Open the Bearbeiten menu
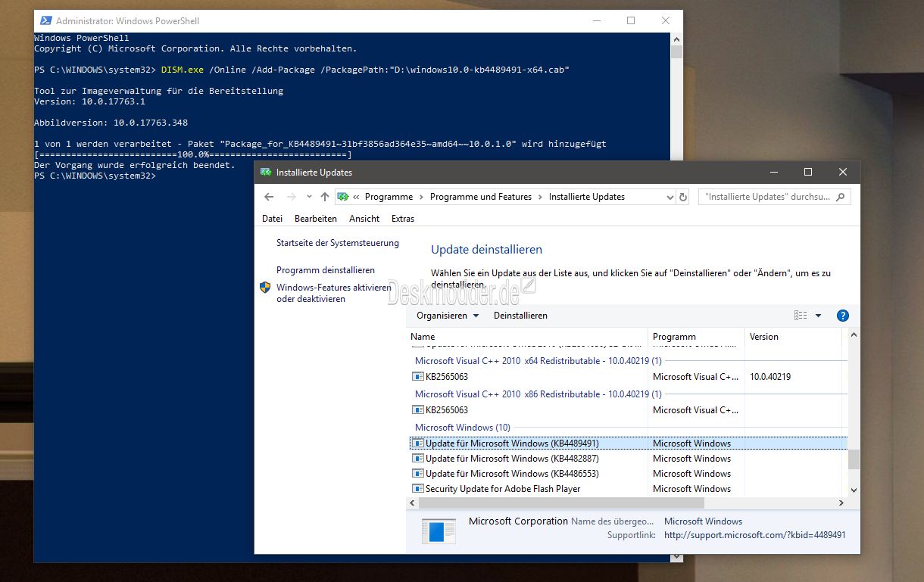Viewport: 924px width, 582px height. point(316,219)
